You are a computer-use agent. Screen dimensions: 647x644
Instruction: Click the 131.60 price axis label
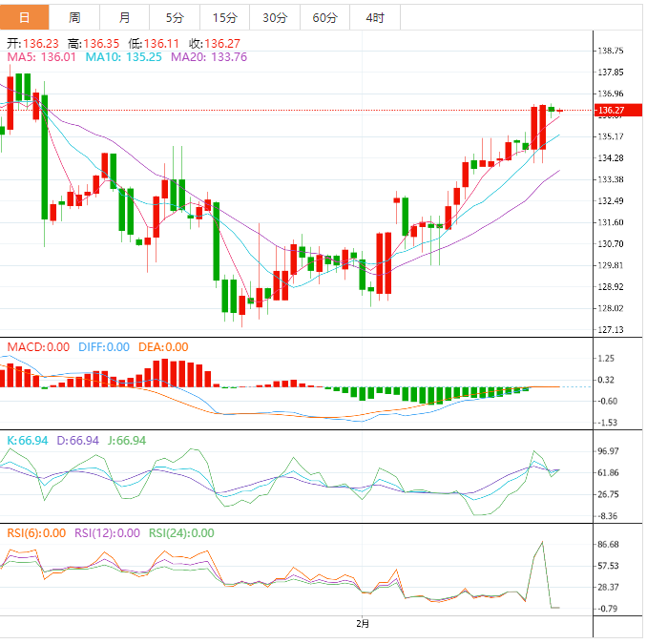611,222
